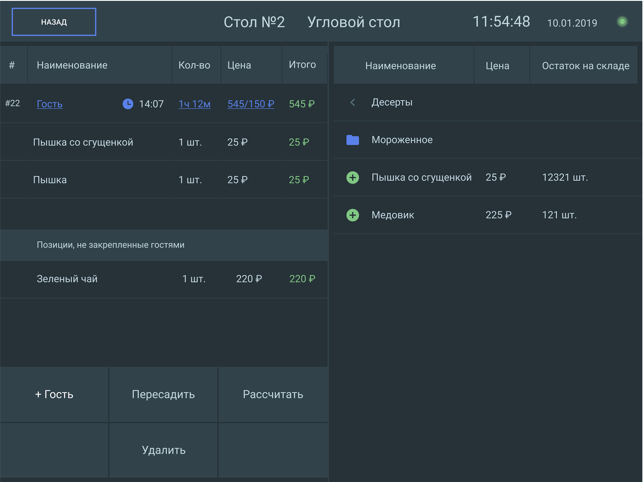Screen dimensions: 643x482
Task: Click the Десерты category title
Action: pyautogui.click(x=392, y=102)
